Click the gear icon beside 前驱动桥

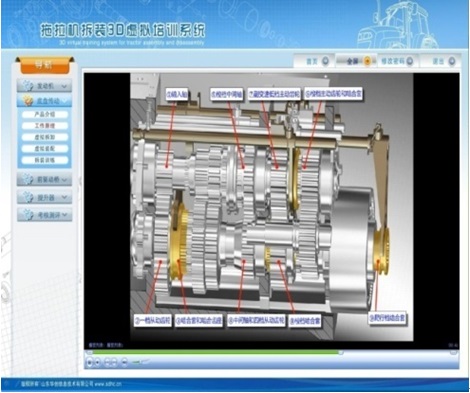coord(28,179)
